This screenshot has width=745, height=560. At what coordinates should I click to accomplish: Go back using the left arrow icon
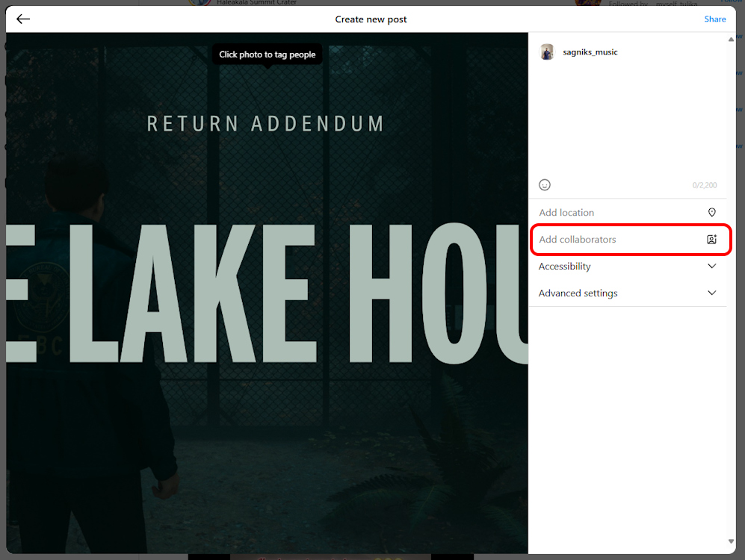(23, 19)
